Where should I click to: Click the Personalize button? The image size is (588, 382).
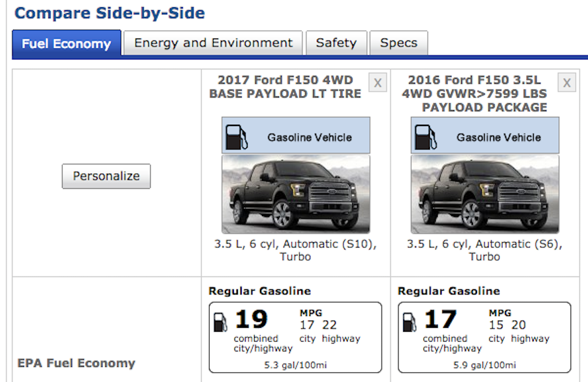[x=106, y=176]
